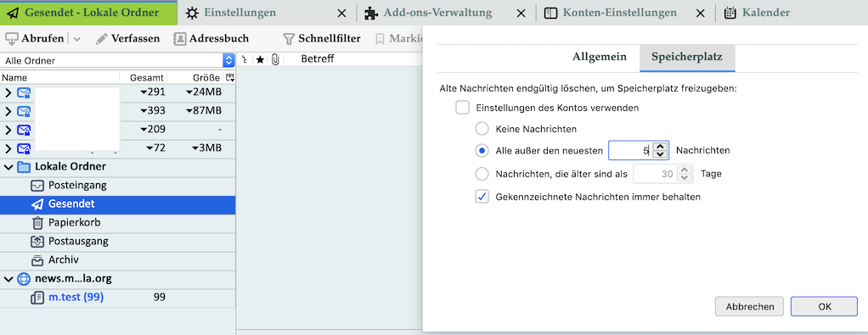This screenshot has width=868, height=335.
Task: Expand the mail account with 209 messages
Action: click(8, 130)
